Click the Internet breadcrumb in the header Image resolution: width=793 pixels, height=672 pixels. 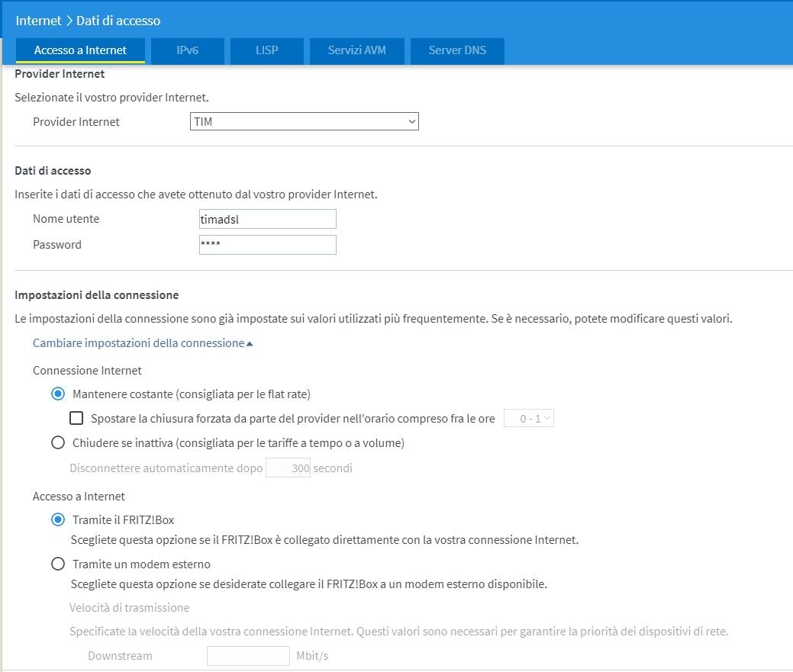[x=38, y=21]
